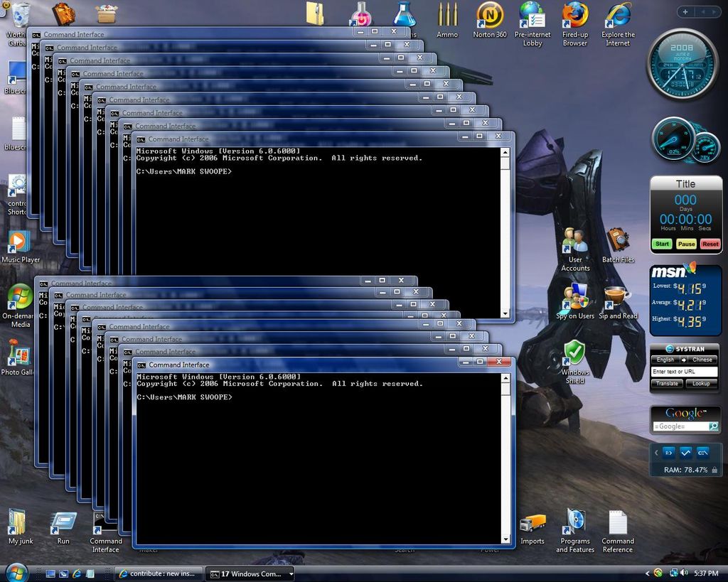728x582 pixels.
Task: Open the User Accounts desktop icon
Action: coord(575,249)
